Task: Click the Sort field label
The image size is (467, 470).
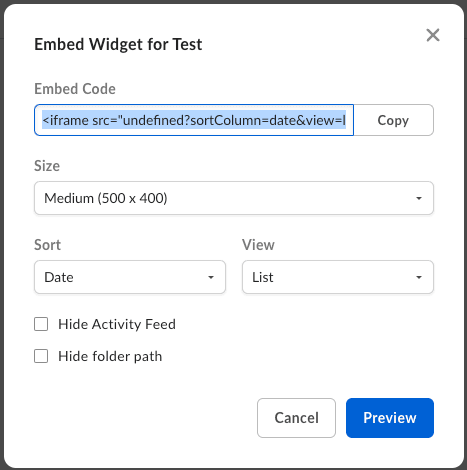Action: click(x=47, y=245)
